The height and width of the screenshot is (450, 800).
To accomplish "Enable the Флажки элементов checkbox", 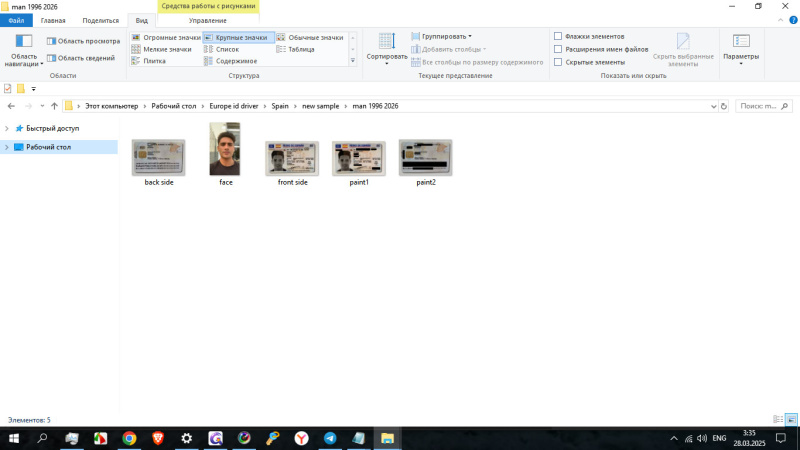I will 558,36.
